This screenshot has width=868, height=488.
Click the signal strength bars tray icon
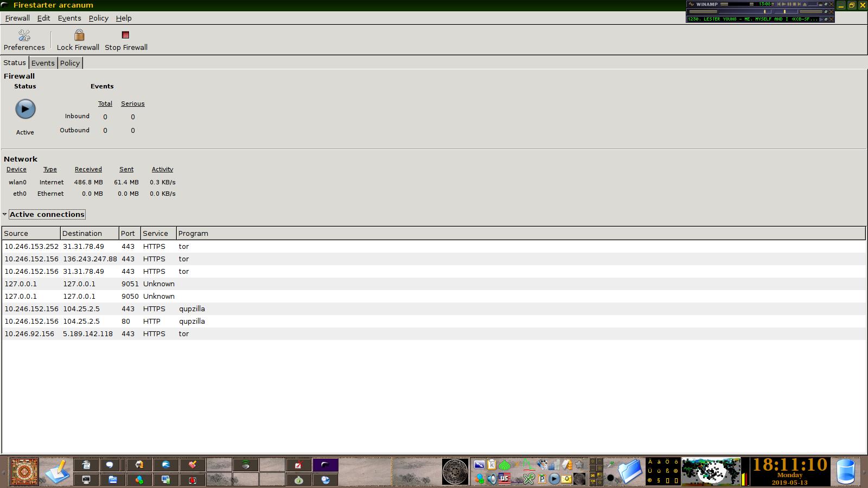click(x=554, y=465)
